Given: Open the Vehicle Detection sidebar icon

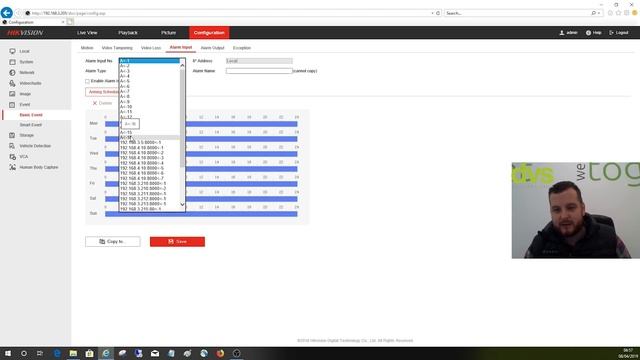Looking at the screenshot, I should click(12, 146).
